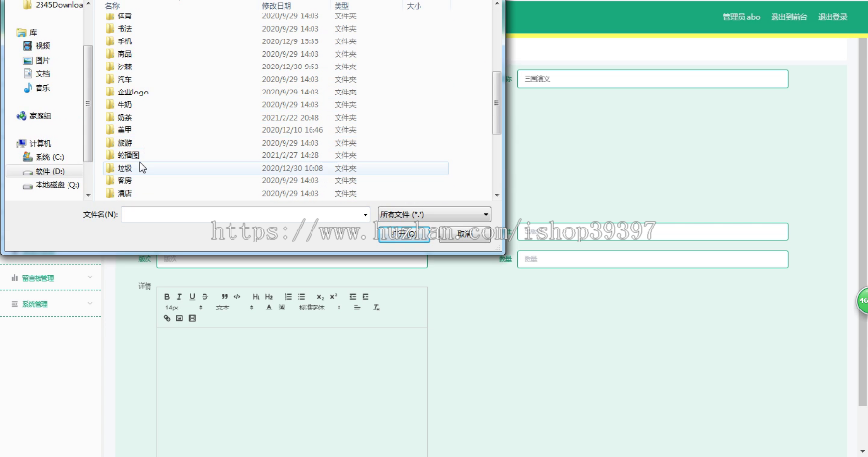This screenshot has height=457, width=868.
Task: Open the background color picker
Action: pos(282,308)
